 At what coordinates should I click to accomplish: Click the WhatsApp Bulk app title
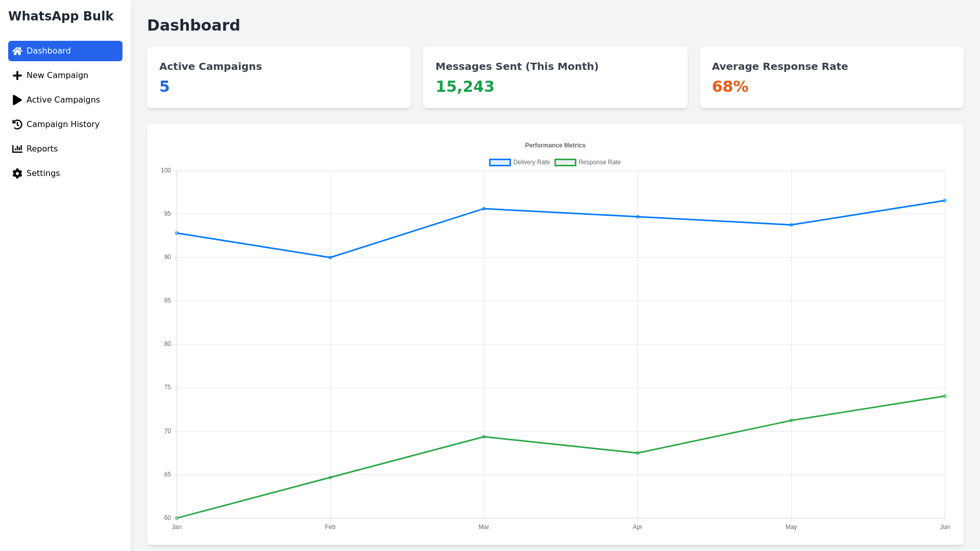61,16
